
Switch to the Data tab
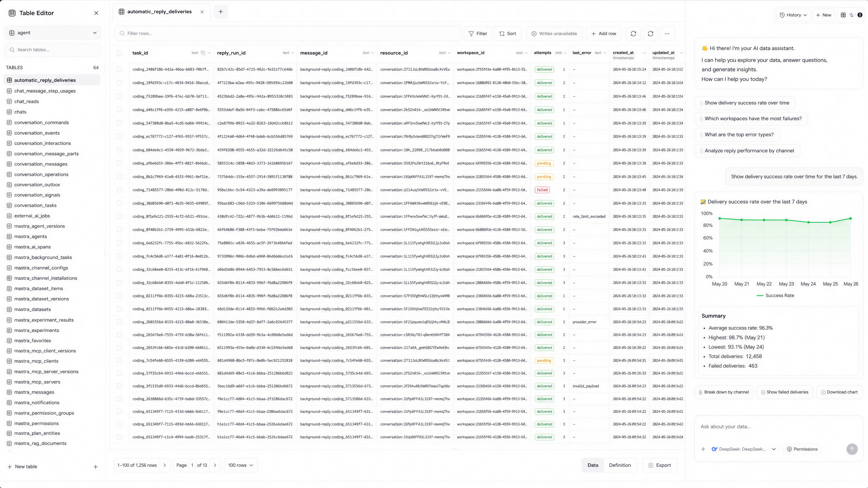(x=593, y=465)
